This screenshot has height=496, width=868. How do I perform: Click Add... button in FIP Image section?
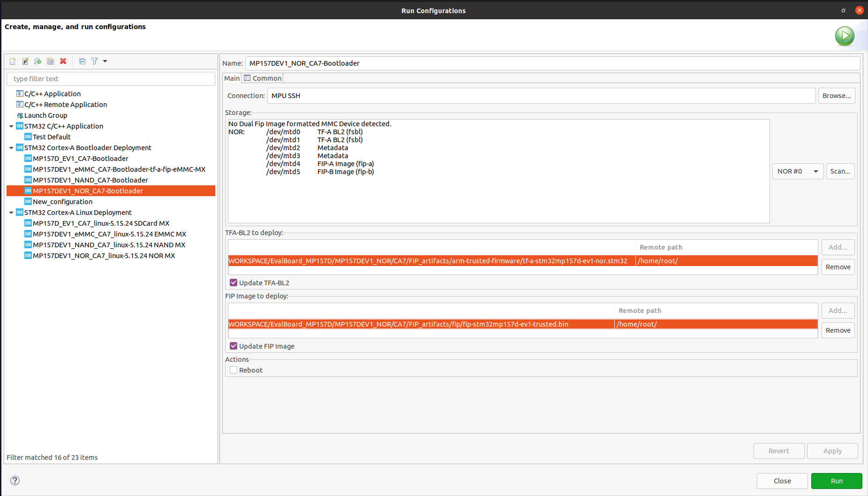(x=838, y=311)
